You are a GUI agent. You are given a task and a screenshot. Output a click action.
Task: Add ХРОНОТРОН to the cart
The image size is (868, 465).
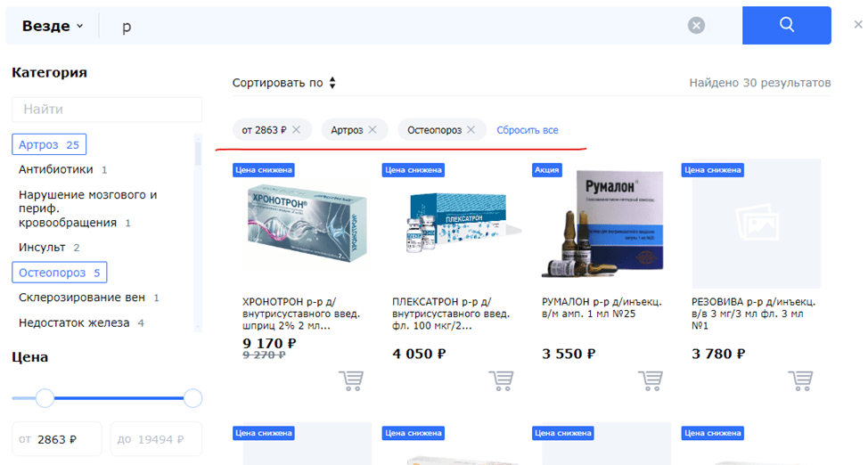pyautogui.click(x=351, y=381)
